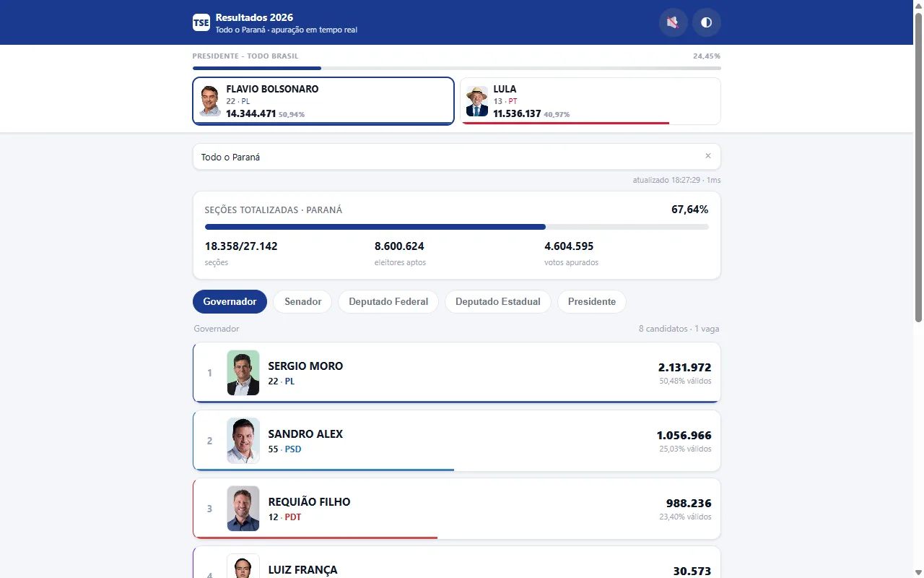Switch to the Governador tab
The height and width of the screenshot is (578, 924).
(x=230, y=301)
